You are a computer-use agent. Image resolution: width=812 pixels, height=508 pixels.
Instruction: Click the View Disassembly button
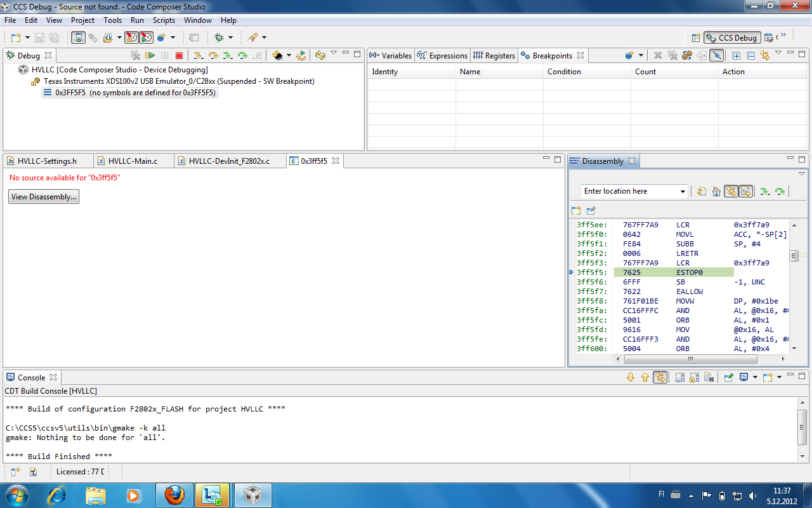[43, 196]
